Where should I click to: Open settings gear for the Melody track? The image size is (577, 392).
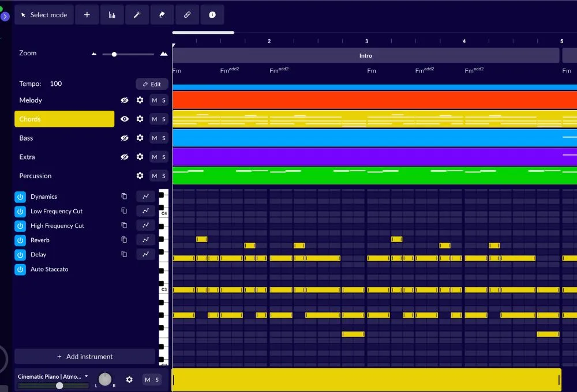(x=140, y=100)
